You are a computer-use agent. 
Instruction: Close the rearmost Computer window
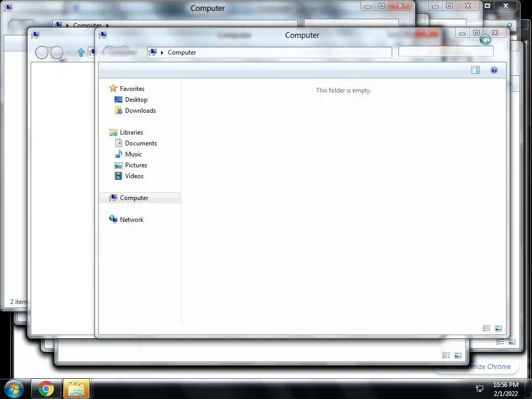[x=401, y=6]
